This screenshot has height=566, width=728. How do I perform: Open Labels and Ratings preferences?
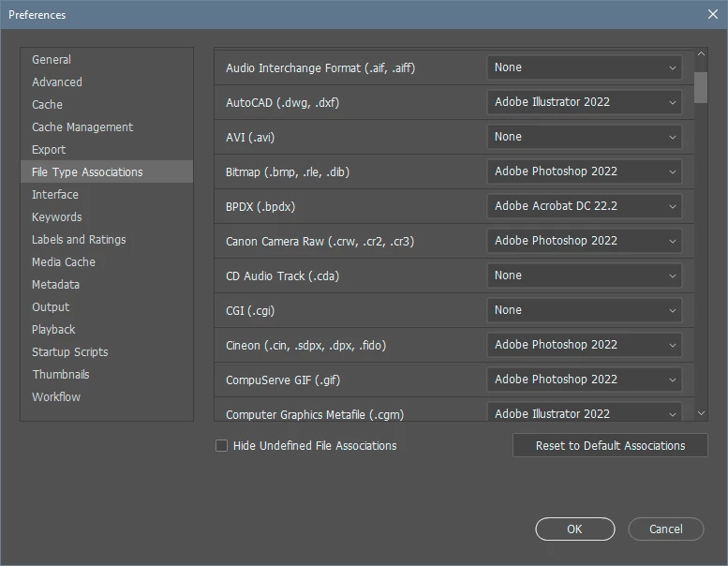(x=106, y=240)
